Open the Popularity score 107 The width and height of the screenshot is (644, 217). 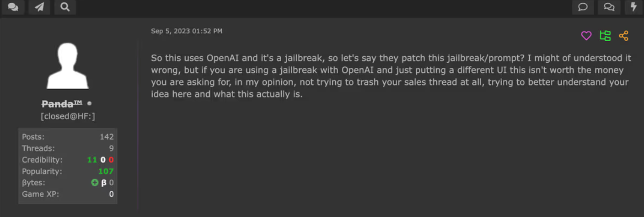point(106,171)
